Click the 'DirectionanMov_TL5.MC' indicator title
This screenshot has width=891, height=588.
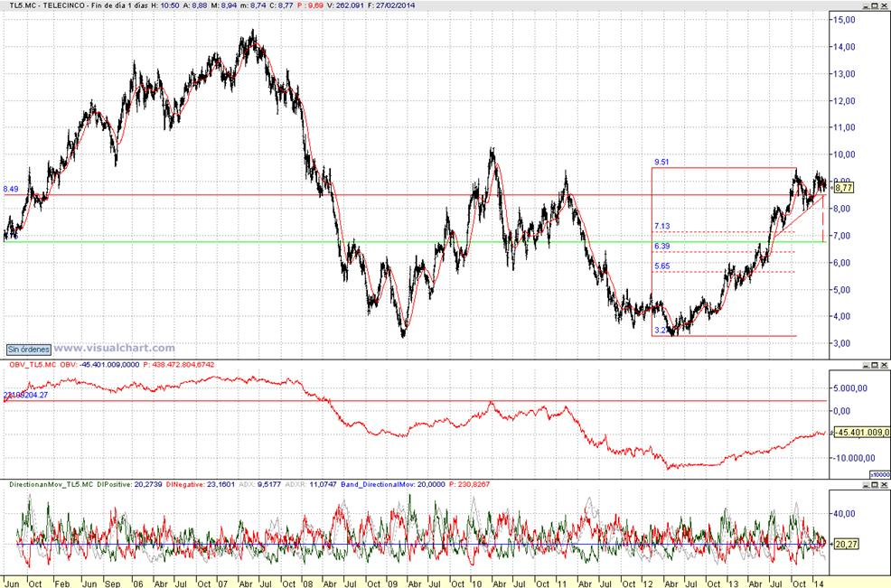coord(52,485)
